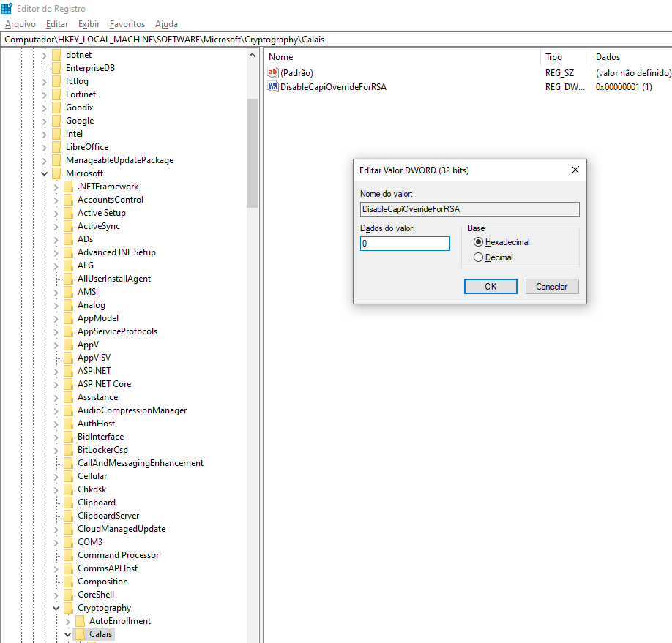Click the EnterpriseDB folder icon
Image resolution: width=672 pixels, height=643 pixels.
(x=56, y=68)
